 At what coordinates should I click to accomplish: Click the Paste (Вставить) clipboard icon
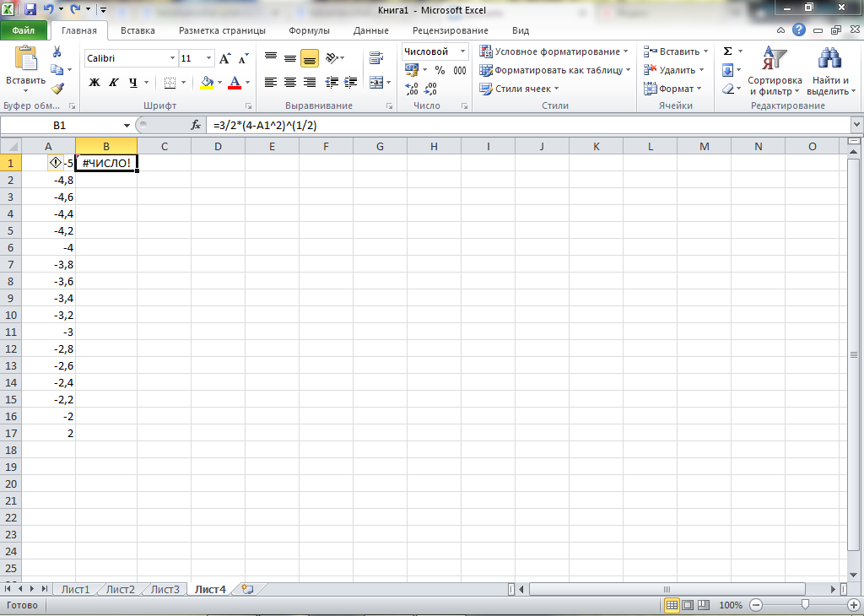click(x=25, y=60)
